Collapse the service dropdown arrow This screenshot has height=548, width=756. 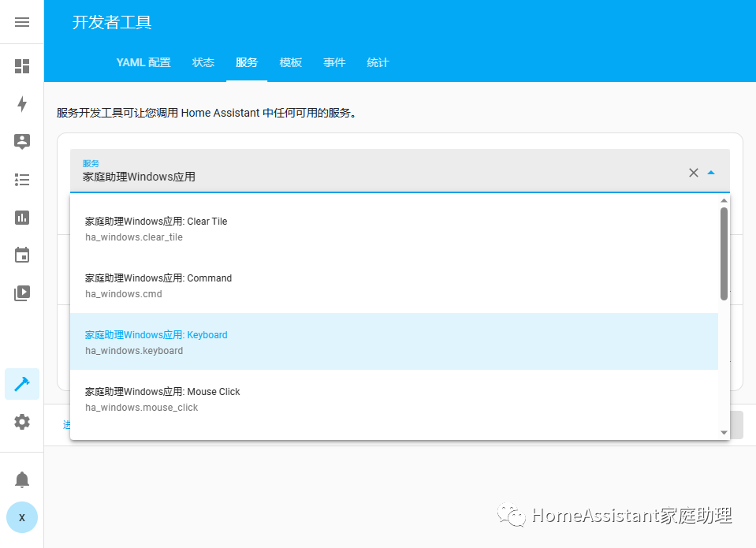point(711,173)
